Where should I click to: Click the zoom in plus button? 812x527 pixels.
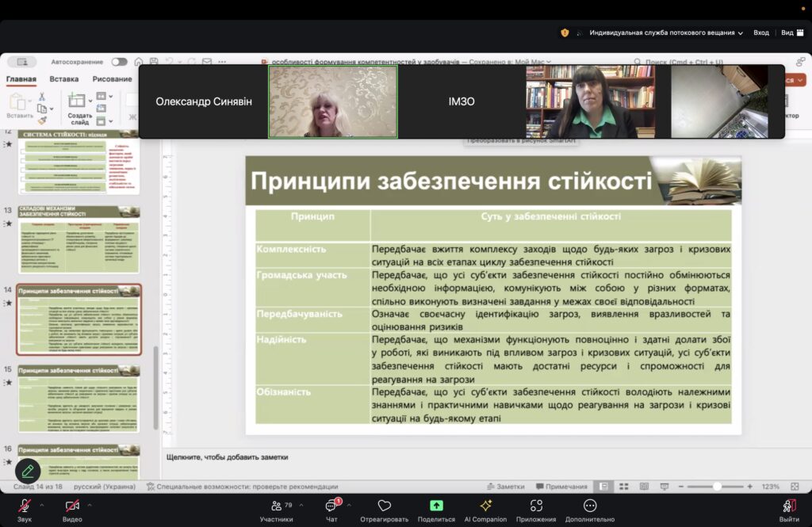pos(750,487)
